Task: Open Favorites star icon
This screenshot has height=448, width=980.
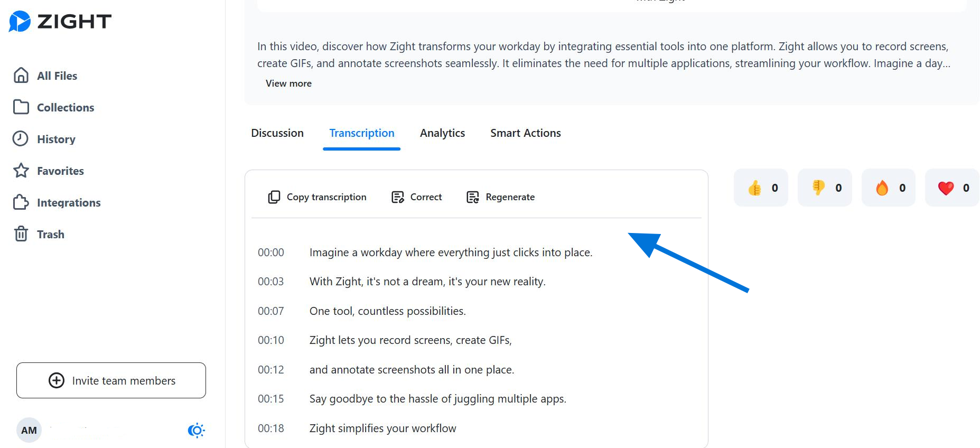Action: tap(21, 171)
